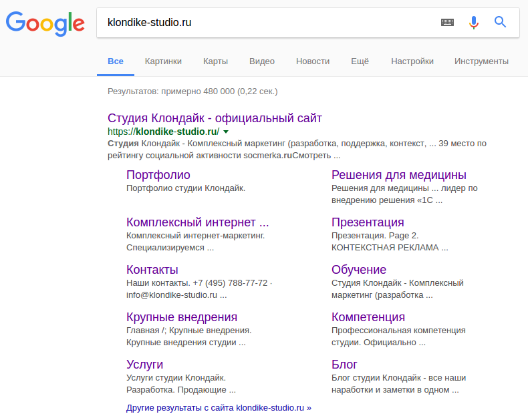Screen dimensions: 528x420
Task: Open the Контакты sitelink
Action: coord(152,270)
